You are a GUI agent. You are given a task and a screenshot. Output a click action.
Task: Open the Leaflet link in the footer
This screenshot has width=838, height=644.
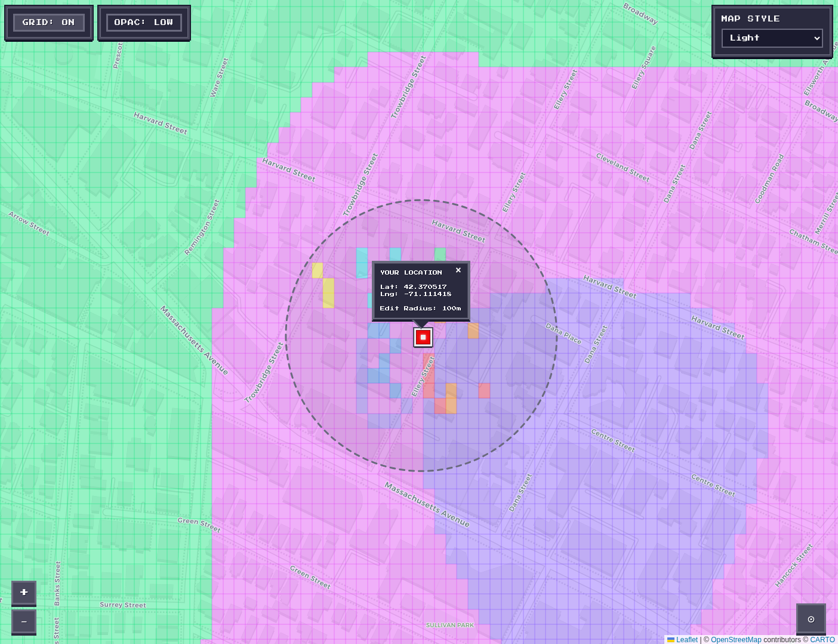[x=686, y=639]
